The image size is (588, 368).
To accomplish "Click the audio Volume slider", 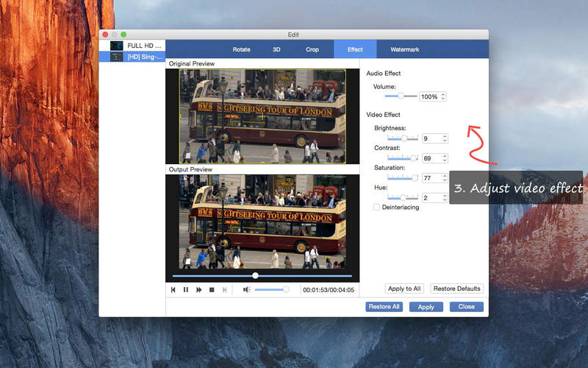I will point(401,96).
